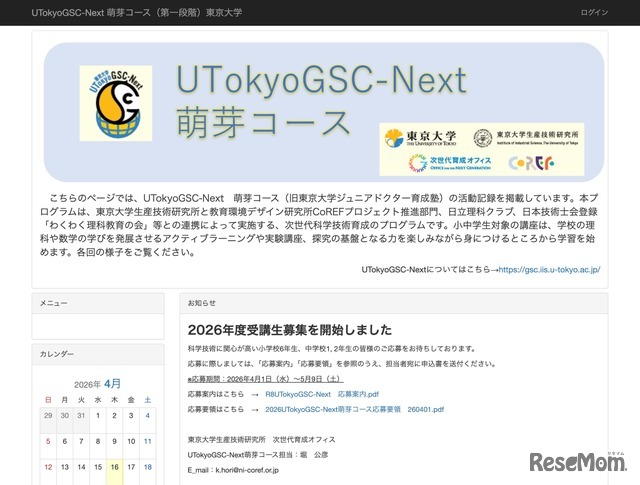
Task: Select calendar date 15
Action: (x=98, y=467)
